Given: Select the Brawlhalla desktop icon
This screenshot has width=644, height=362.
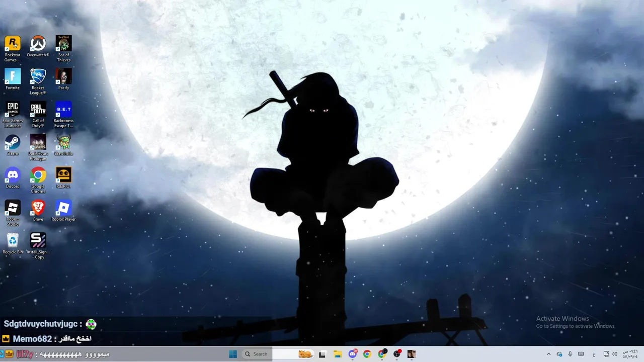Looking at the screenshot, I should point(64,145).
